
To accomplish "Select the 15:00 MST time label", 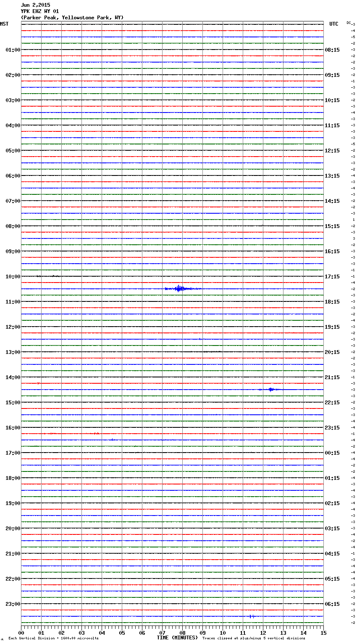I will [13, 403].
